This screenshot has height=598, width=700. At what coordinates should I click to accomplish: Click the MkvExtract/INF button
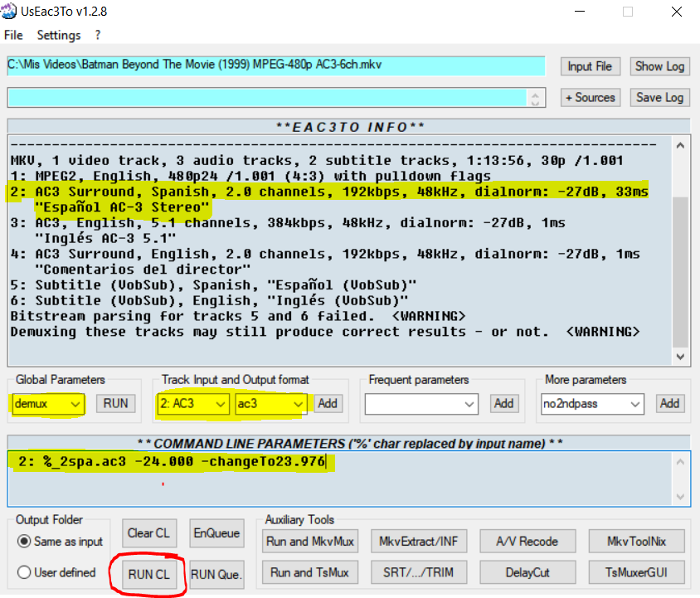click(x=419, y=542)
